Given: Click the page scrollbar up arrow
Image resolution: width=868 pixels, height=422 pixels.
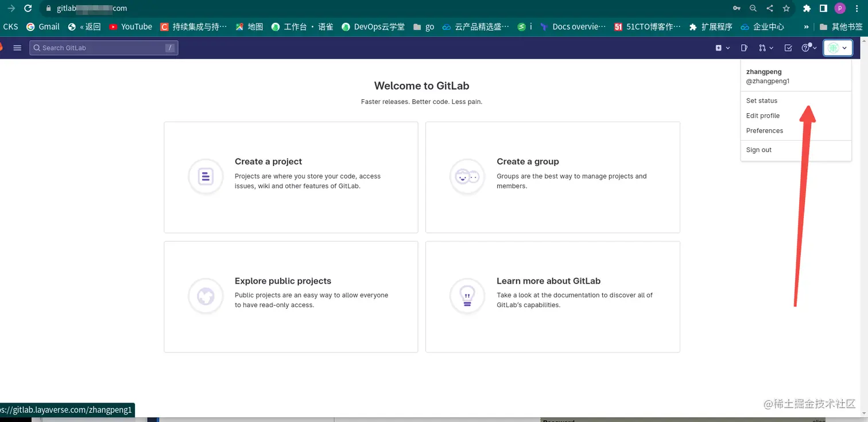Looking at the screenshot, I should [865, 42].
